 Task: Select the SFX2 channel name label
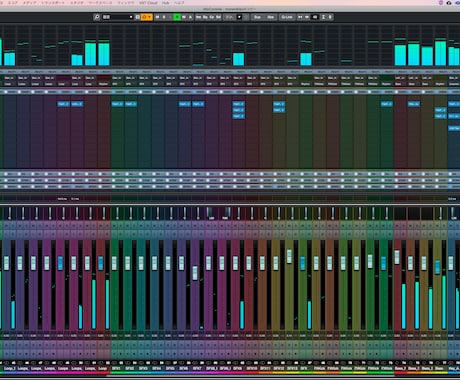130,368
